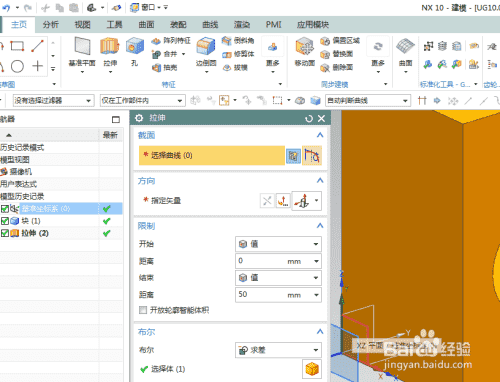This screenshot has height=382, width=500.
Task: Click the reverse direction icon
Action: click(267, 201)
